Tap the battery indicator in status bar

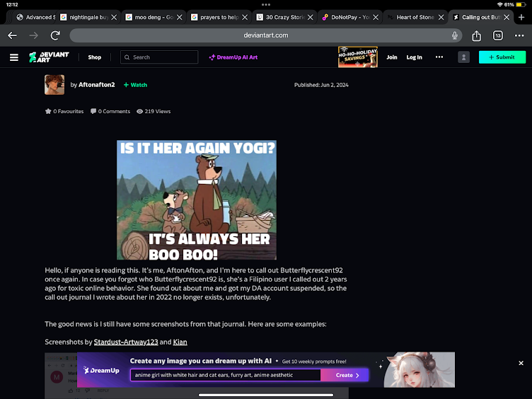[x=521, y=4]
